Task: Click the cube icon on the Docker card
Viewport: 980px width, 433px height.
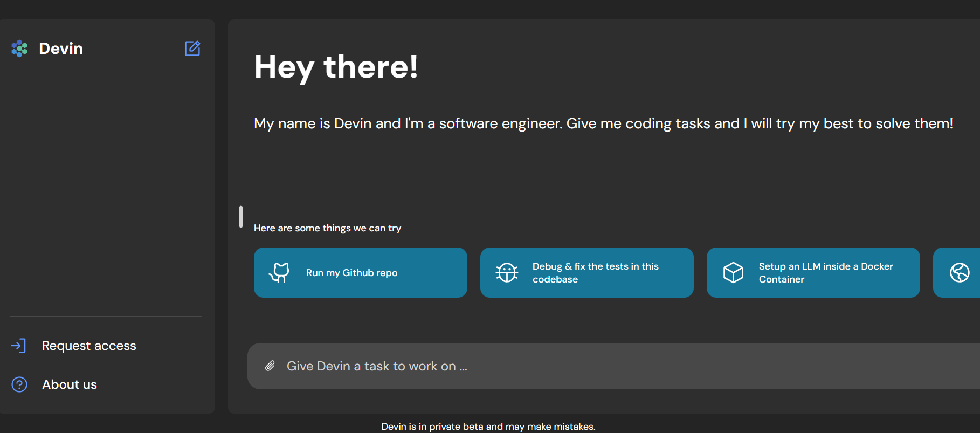Action: tap(733, 273)
